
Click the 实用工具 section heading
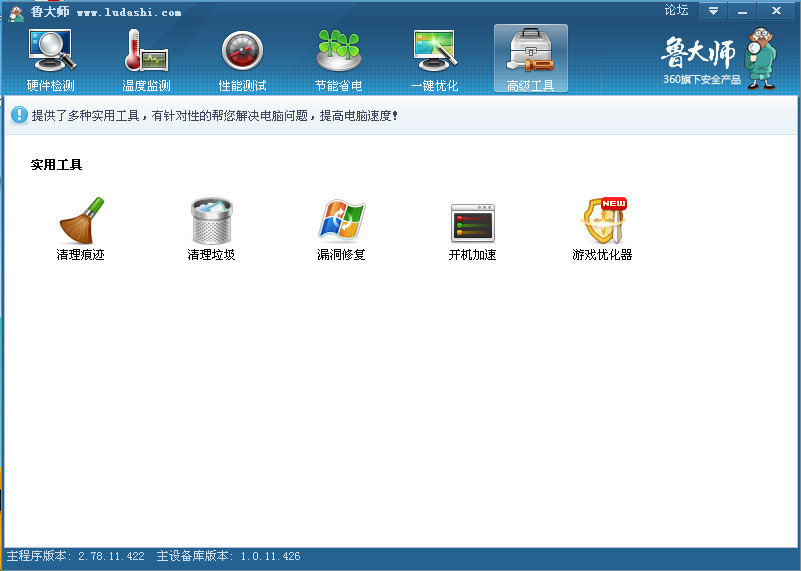tap(56, 165)
